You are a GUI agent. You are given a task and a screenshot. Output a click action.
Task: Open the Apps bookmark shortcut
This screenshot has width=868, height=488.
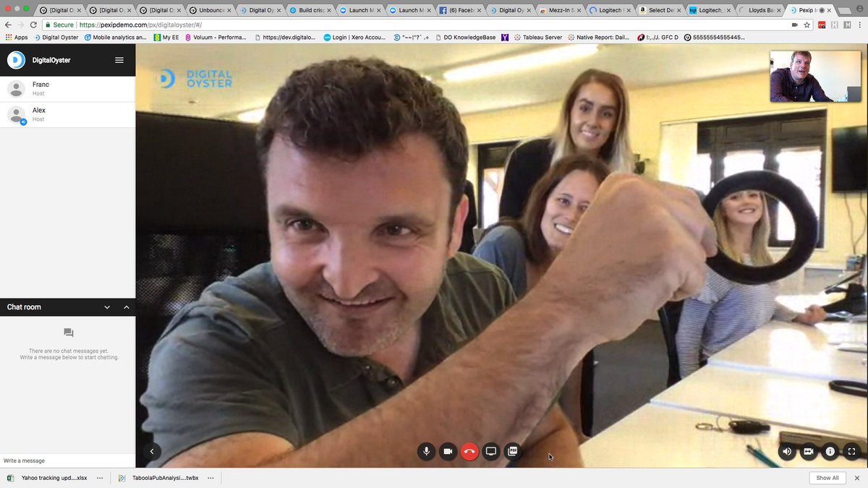16,37
